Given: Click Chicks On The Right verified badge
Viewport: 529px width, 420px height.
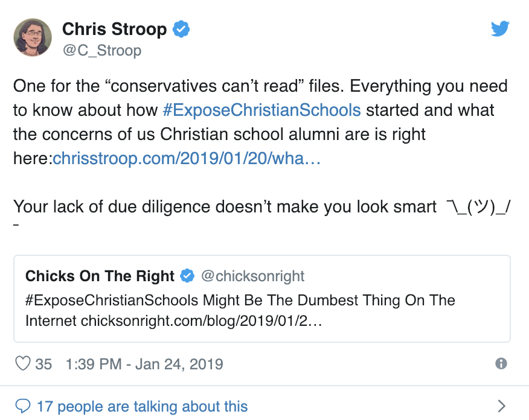Looking at the screenshot, I should click(187, 276).
